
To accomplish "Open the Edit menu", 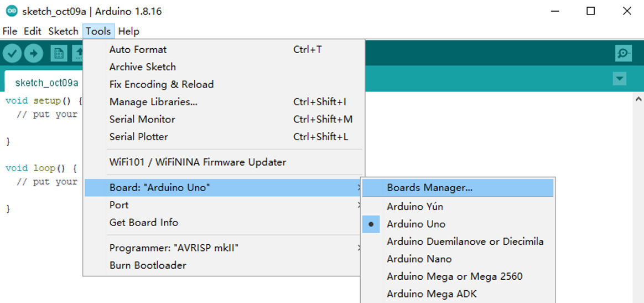I will [33, 31].
